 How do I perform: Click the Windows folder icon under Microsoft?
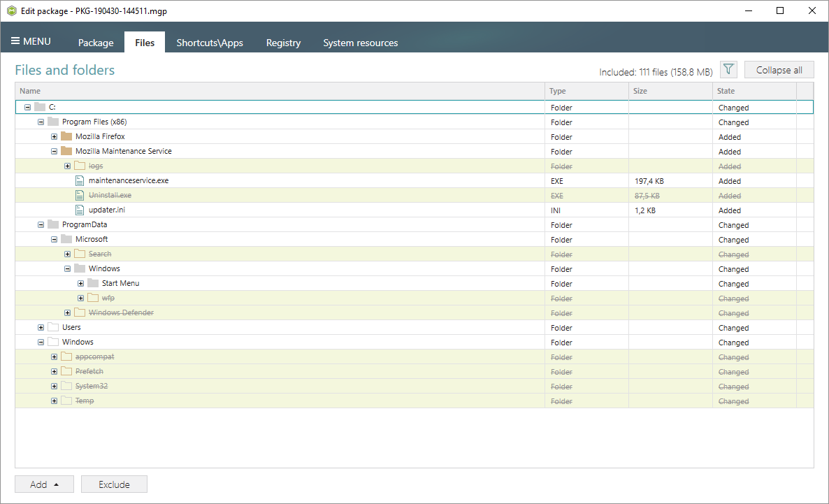[79, 268]
